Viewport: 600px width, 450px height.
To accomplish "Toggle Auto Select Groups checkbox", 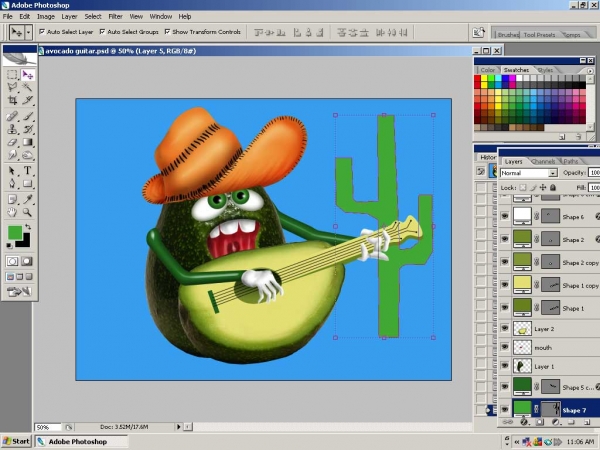I will 102,32.
